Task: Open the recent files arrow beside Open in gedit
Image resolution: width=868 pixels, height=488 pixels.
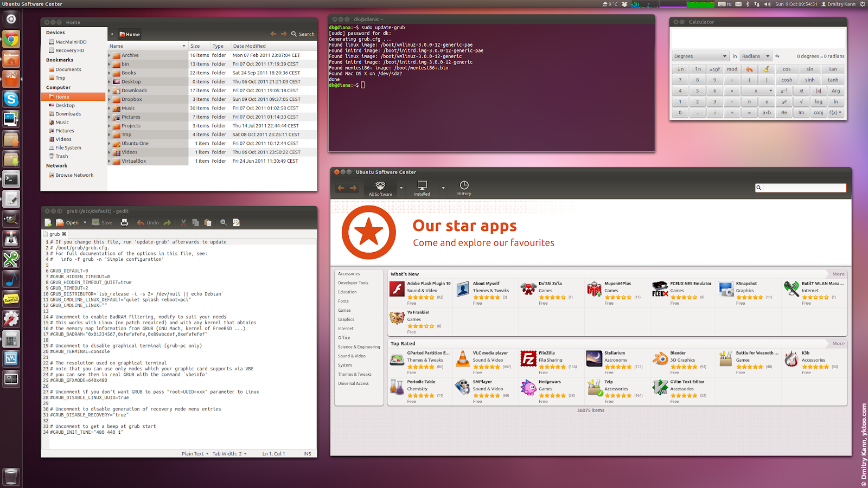Action: coord(85,222)
